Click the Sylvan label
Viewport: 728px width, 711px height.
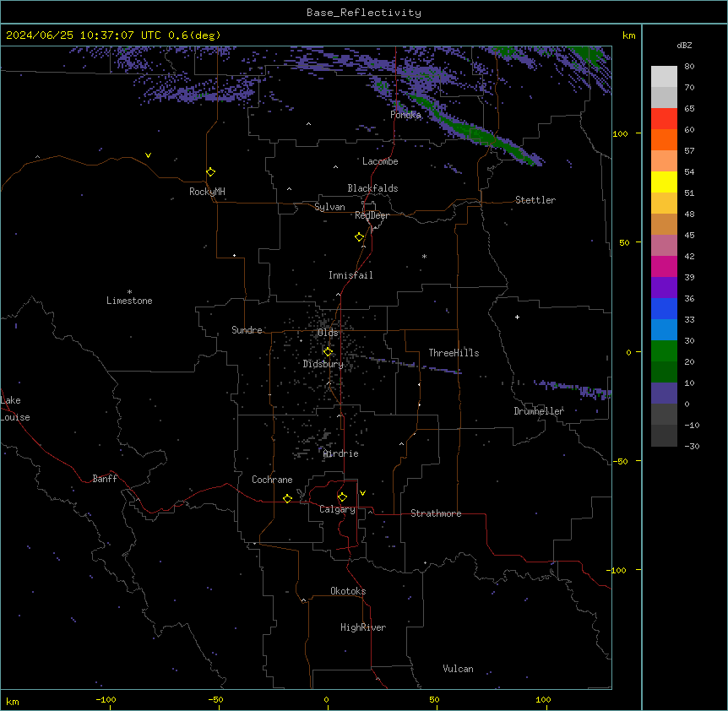click(x=329, y=207)
